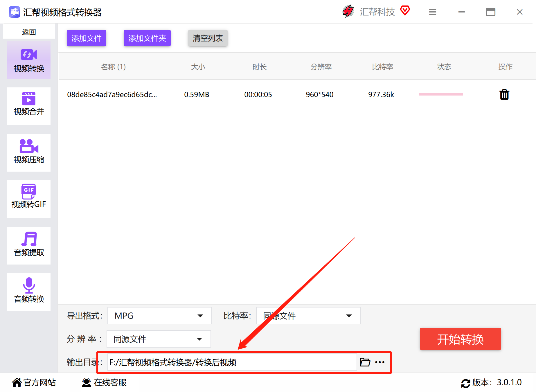Click the 时长 column header
The width and height of the screenshot is (536, 392).
(x=260, y=67)
